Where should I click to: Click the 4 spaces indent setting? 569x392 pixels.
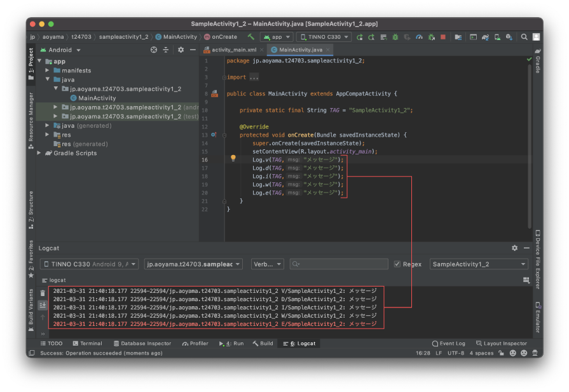pos(481,353)
